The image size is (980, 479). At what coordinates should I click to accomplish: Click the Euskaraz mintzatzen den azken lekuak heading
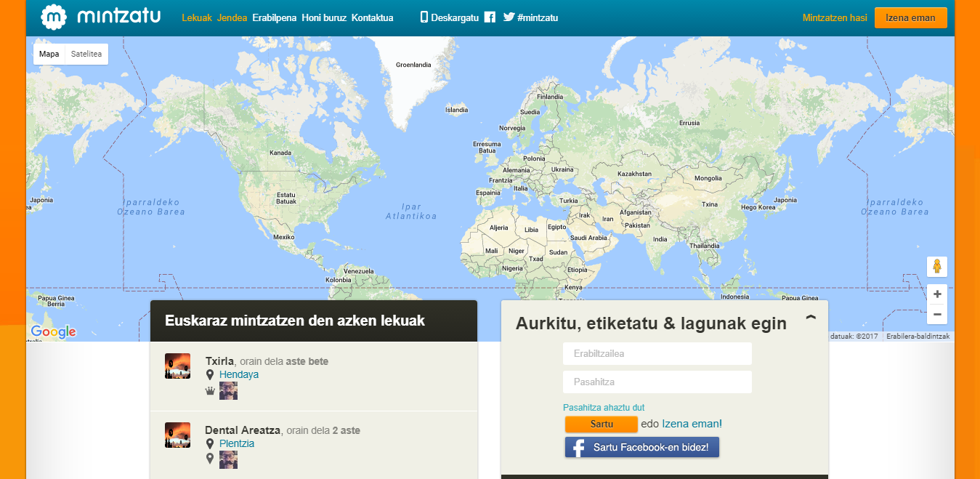(x=295, y=321)
